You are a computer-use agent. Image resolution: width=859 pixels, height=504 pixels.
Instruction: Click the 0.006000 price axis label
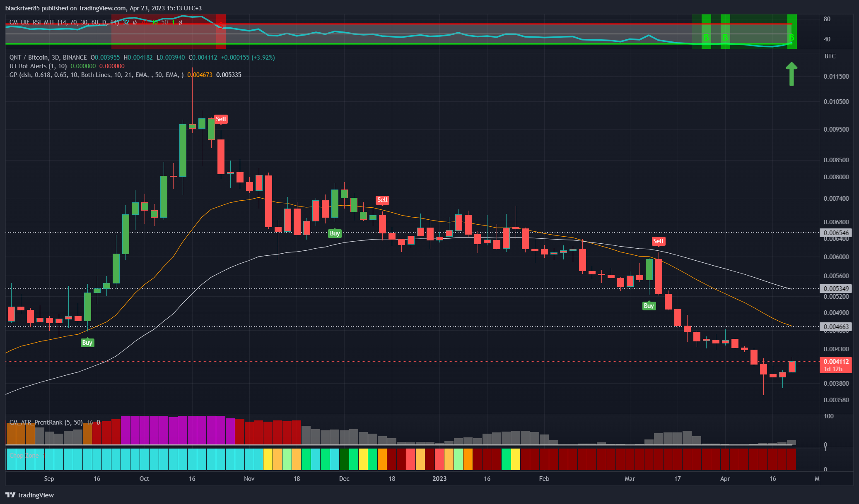click(x=836, y=257)
